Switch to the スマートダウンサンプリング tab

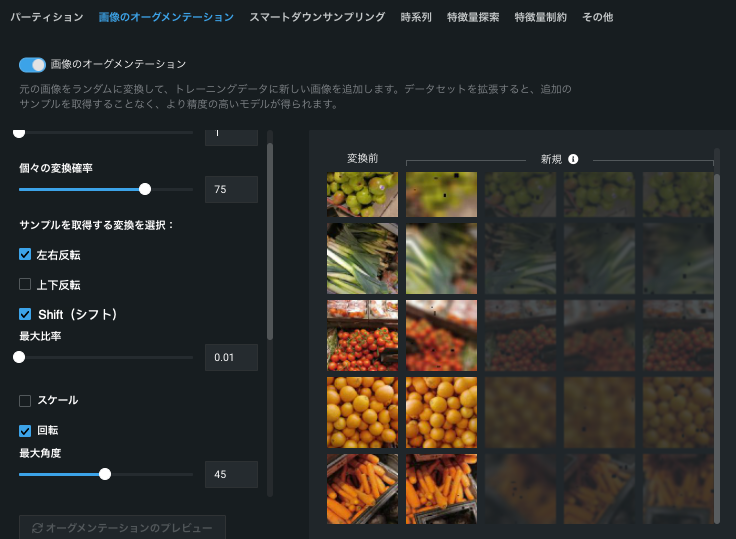317,17
